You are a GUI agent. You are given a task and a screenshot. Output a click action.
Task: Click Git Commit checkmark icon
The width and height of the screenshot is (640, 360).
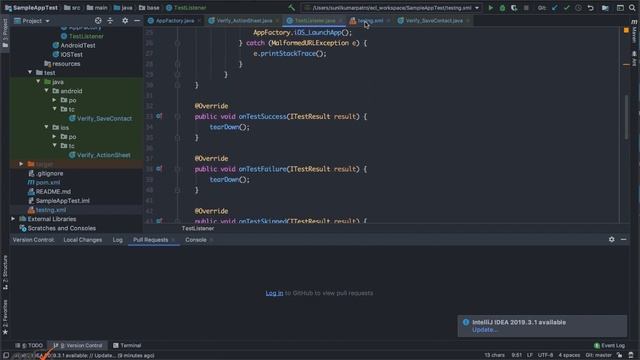click(x=567, y=8)
